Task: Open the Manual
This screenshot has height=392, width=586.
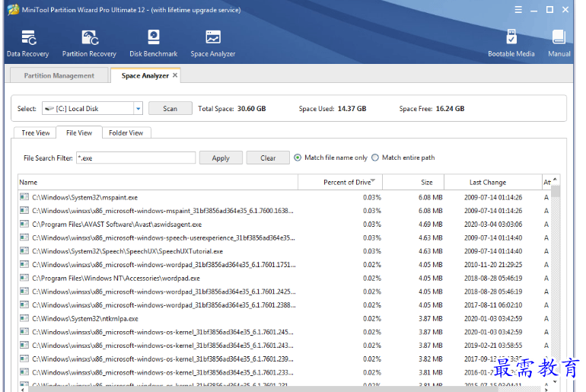Action: (x=559, y=43)
